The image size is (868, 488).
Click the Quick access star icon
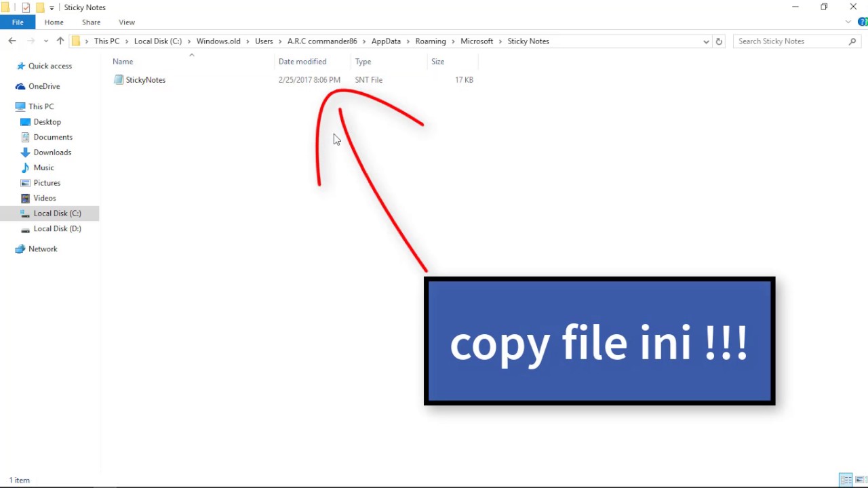(20, 66)
